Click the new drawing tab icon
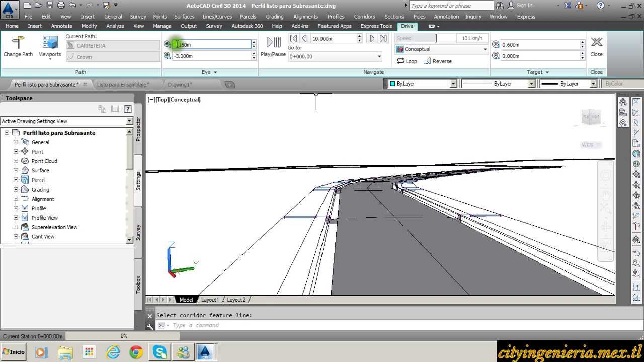The width and height of the screenshot is (644, 362). (230, 85)
